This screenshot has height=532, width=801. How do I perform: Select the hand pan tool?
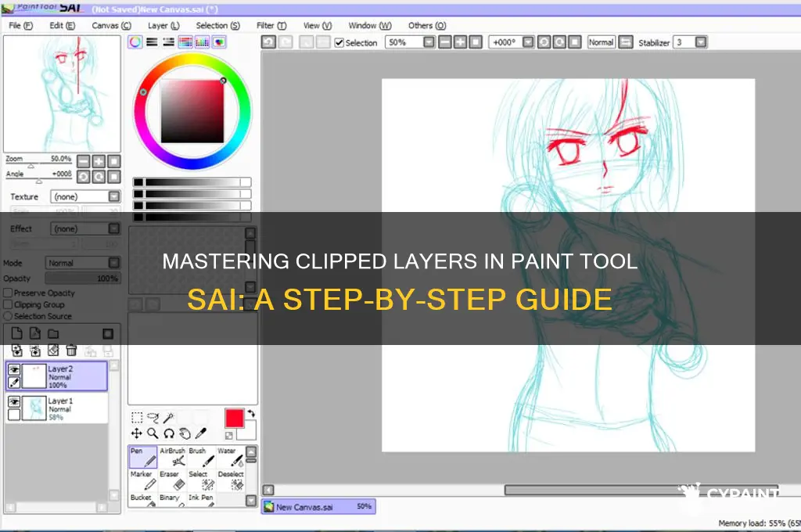click(x=185, y=433)
